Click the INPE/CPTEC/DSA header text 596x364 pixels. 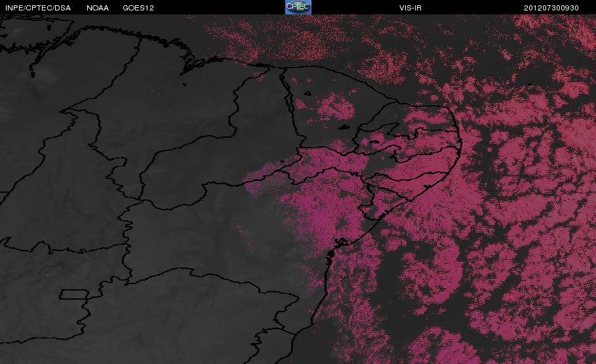tap(38, 8)
